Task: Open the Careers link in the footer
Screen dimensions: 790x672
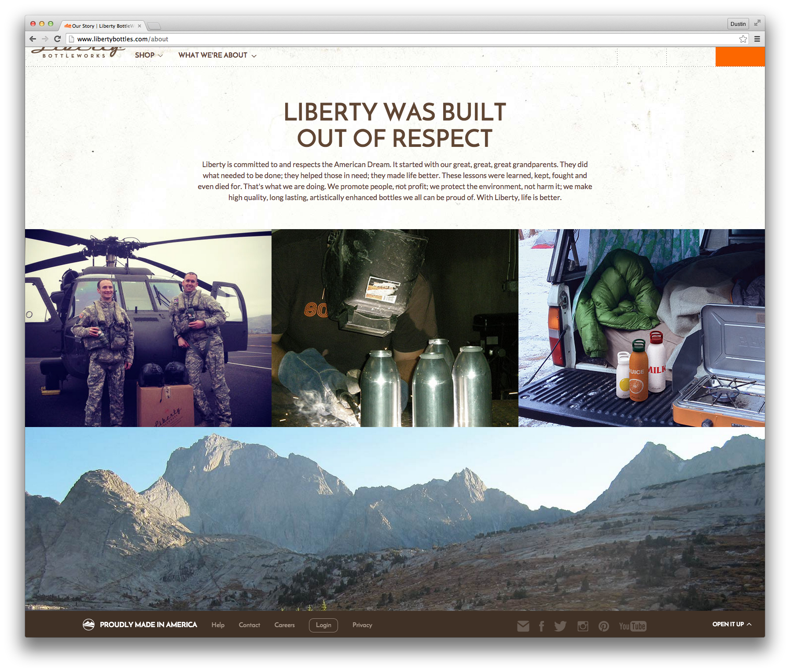Action: (x=284, y=625)
